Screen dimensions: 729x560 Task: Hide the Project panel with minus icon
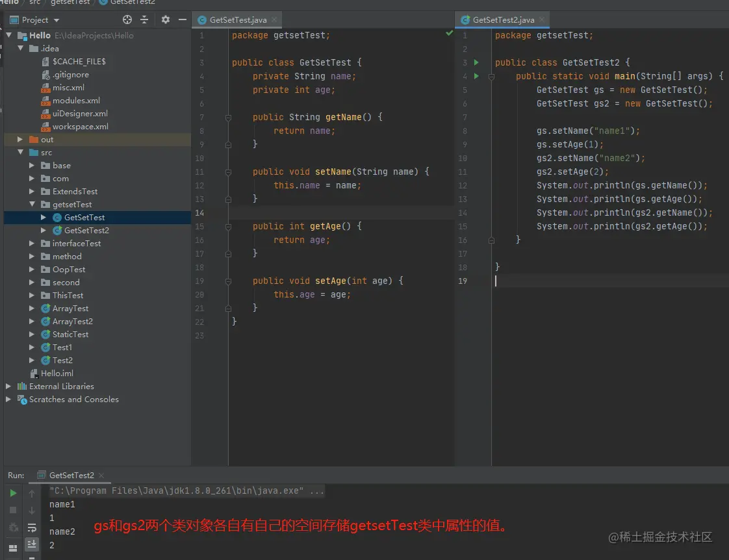[182, 19]
